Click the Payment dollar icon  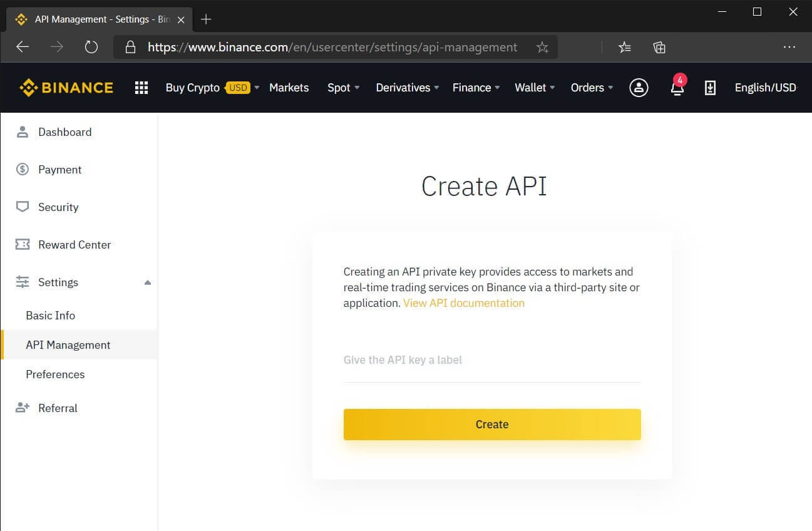[x=22, y=169]
